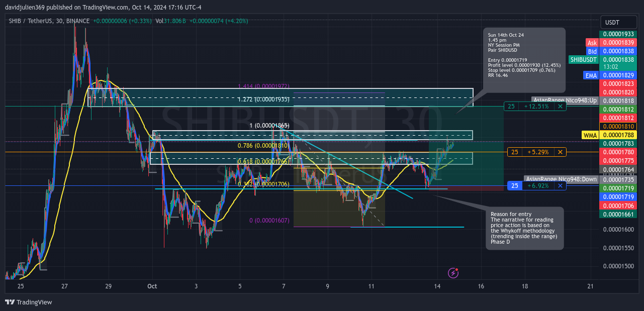Click the date 14 on time axis
The image size is (644, 311).
coord(437,286)
